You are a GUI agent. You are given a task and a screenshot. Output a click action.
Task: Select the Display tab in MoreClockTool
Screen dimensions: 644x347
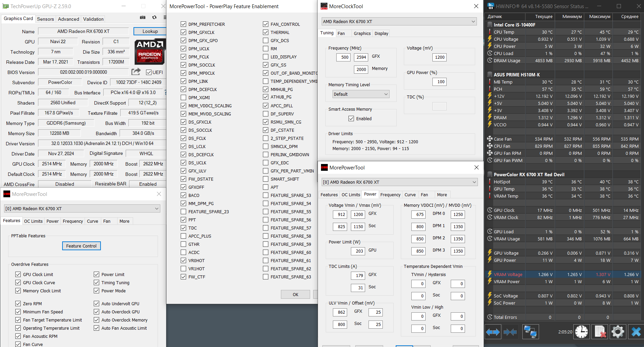click(381, 33)
